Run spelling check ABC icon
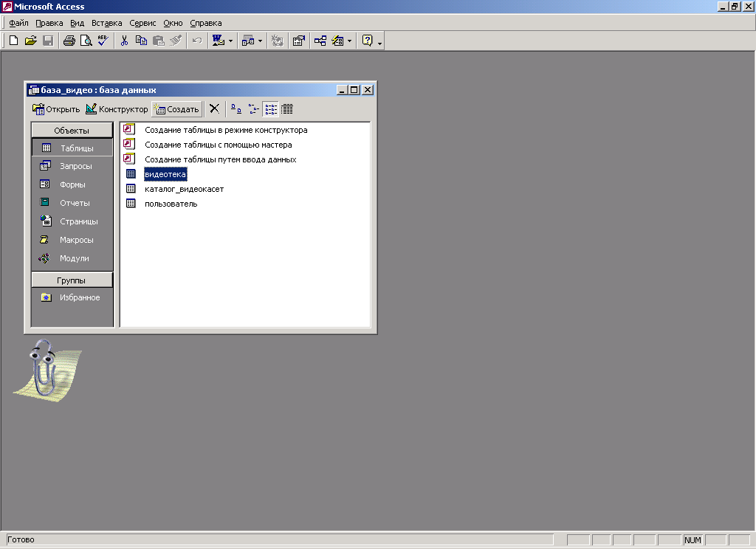Image resolution: width=756 pixels, height=549 pixels. click(x=103, y=41)
